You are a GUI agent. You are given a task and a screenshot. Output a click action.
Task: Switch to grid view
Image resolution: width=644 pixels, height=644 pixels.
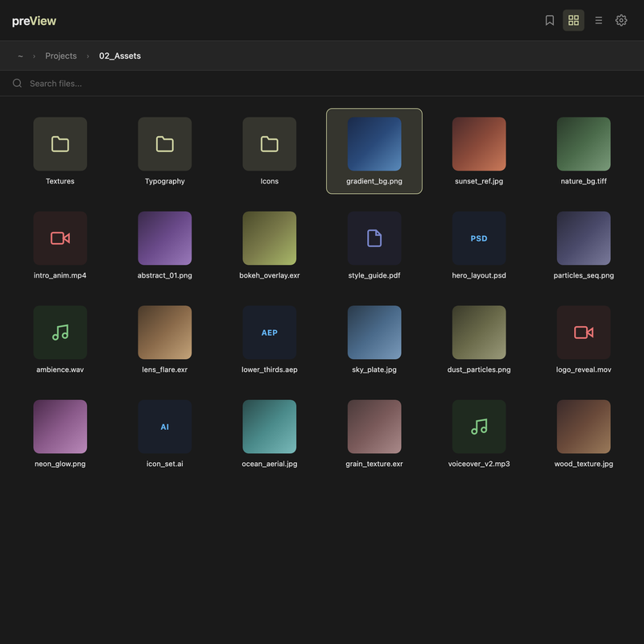tap(573, 20)
